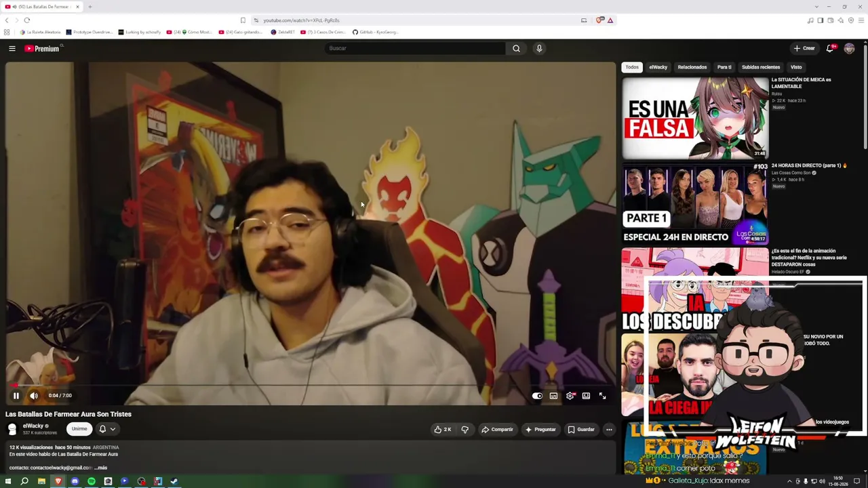Open the account avatar menu
The image size is (868, 488).
[x=849, y=48]
